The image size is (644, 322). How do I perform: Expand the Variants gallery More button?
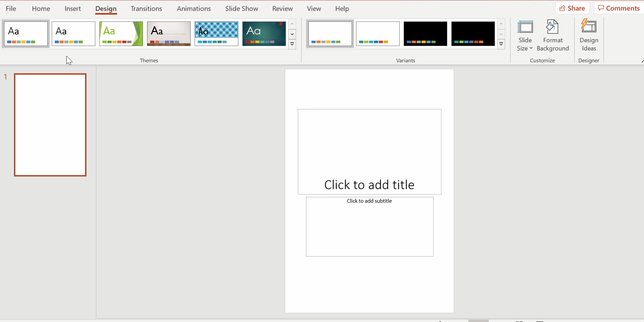pos(501,44)
